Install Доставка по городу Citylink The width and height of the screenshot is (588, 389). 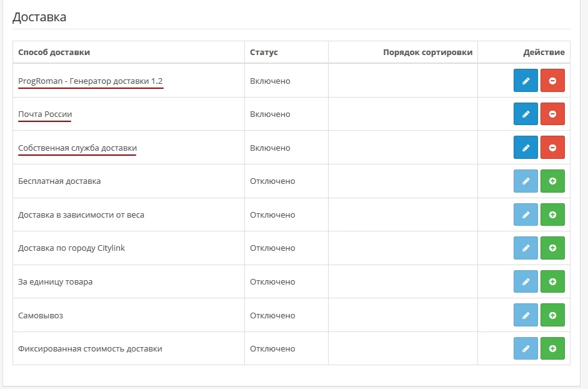552,248
